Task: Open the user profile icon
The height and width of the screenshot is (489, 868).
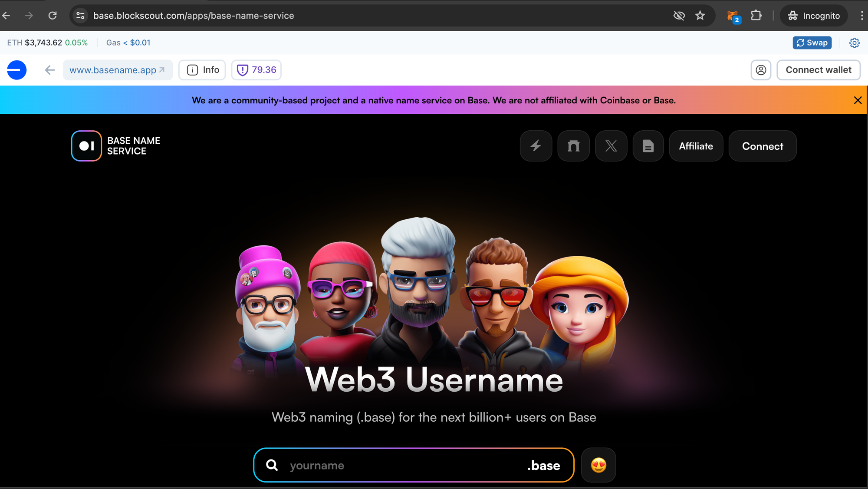Action: click(761, 70)
